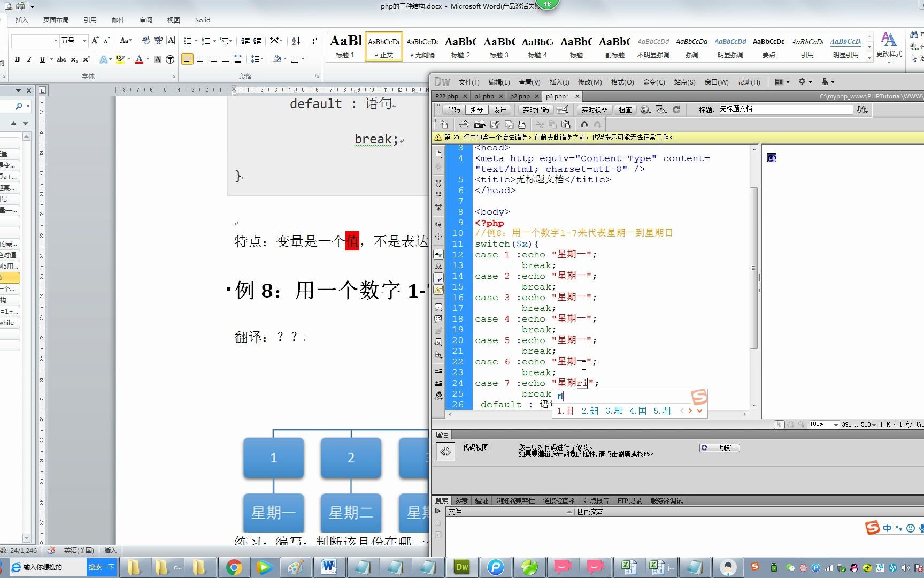Screen dimensions: 924x578
Task: Open the 文件(F) menu in Dreamweaver
Action: [x=468, y=82]
